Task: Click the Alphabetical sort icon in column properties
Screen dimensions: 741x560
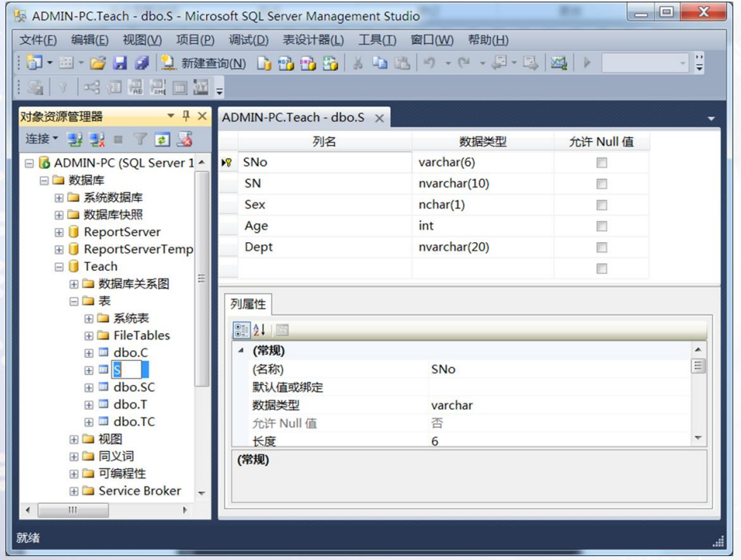Action: (259, 329)
